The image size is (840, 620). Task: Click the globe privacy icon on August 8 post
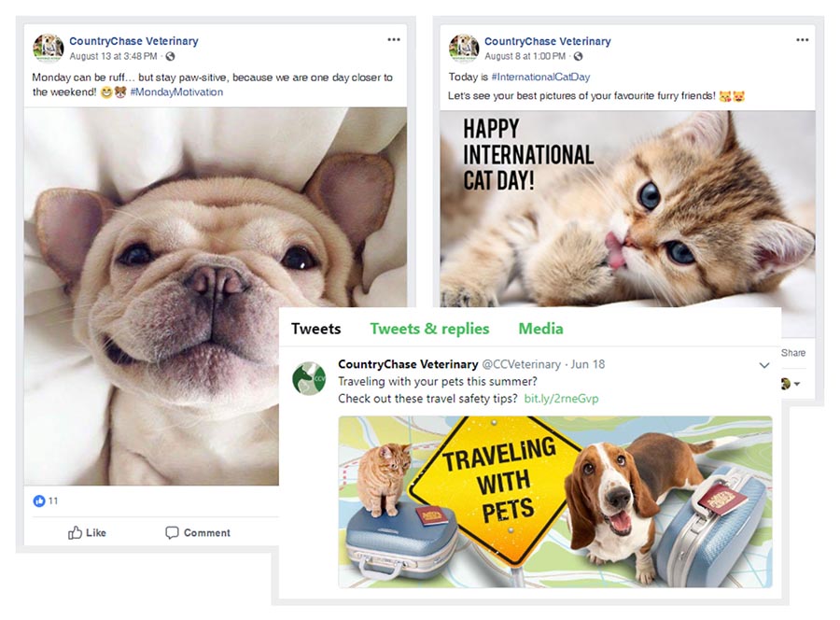click(579, 57)
